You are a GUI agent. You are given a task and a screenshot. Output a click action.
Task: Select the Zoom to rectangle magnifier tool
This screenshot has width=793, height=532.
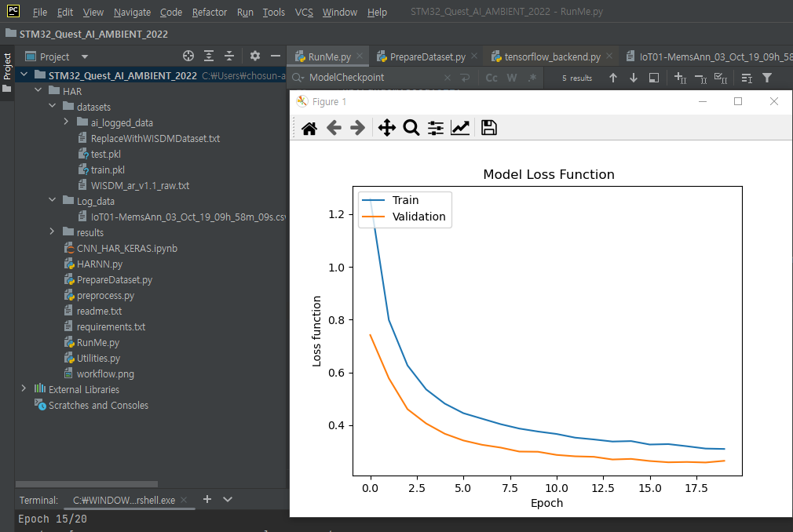(x=411, y=128)
